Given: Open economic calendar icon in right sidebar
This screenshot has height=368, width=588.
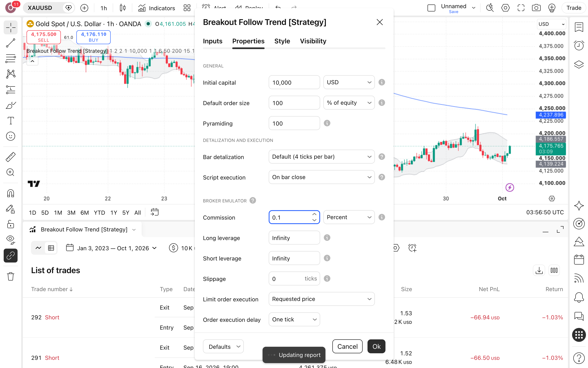Looking at the screenshot, I should [579, 259].
